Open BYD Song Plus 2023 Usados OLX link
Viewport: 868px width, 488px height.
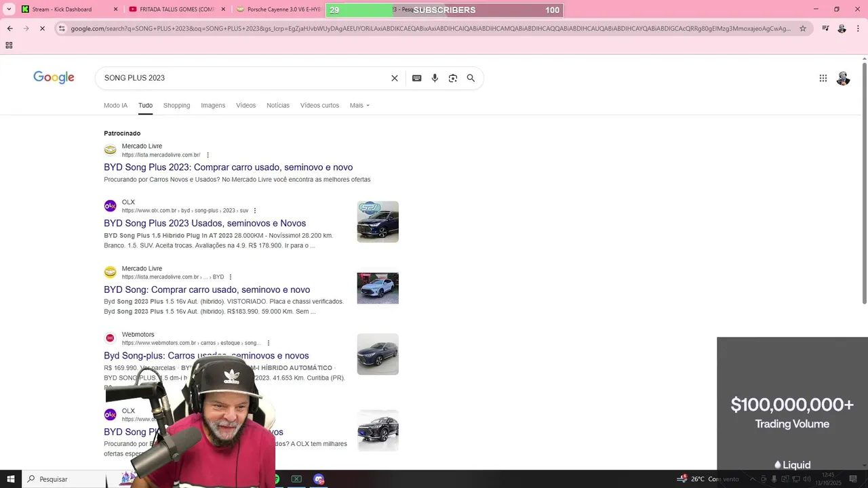point(205,224)
